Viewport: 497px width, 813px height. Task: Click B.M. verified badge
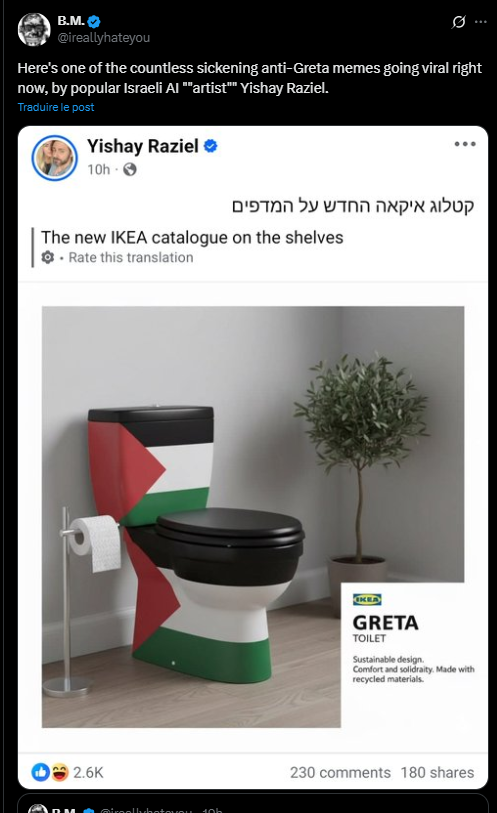[94, 21]
